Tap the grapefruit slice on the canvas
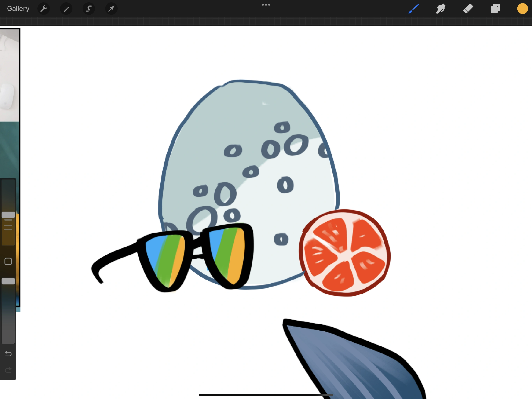This screenshot has height=399, width=532. [x=344, y=253]
